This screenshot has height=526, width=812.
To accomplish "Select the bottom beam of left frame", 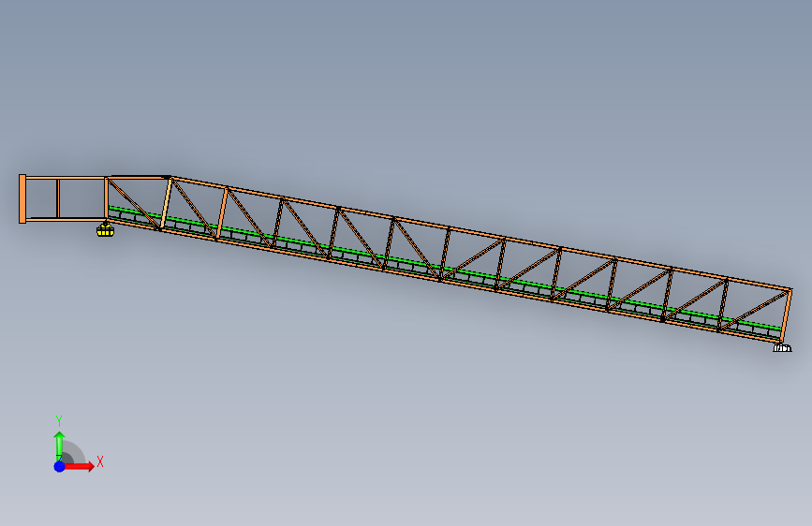I will (66, 220).
